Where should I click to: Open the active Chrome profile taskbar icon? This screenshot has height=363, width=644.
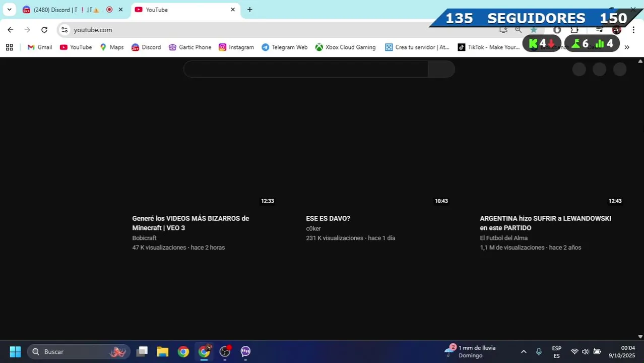point(204,351)
